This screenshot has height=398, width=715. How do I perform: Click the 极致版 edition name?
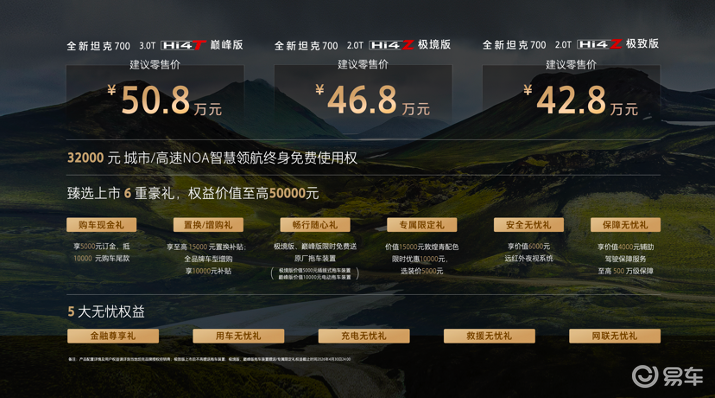642,43
